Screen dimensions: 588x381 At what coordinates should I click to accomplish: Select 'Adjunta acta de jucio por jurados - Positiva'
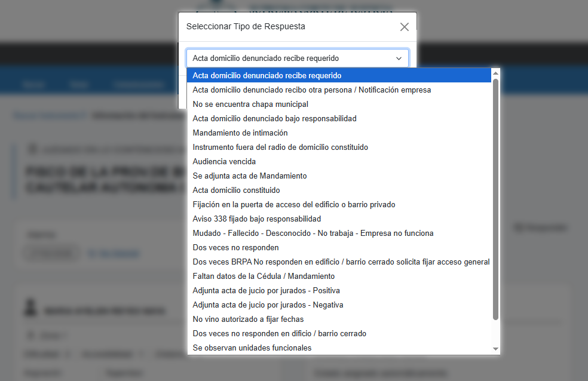point(266,291)
